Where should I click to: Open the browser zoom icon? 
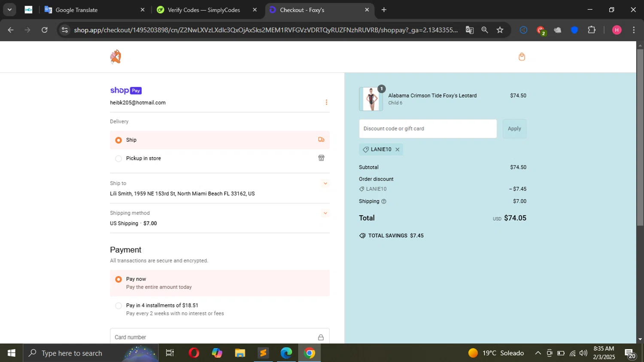tap(485, 30)
